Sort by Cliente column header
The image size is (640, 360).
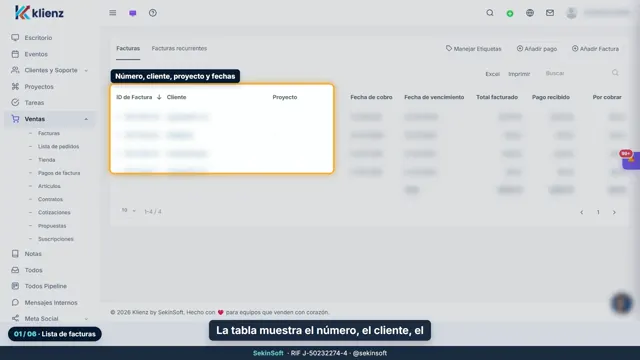tap(176, 97)
